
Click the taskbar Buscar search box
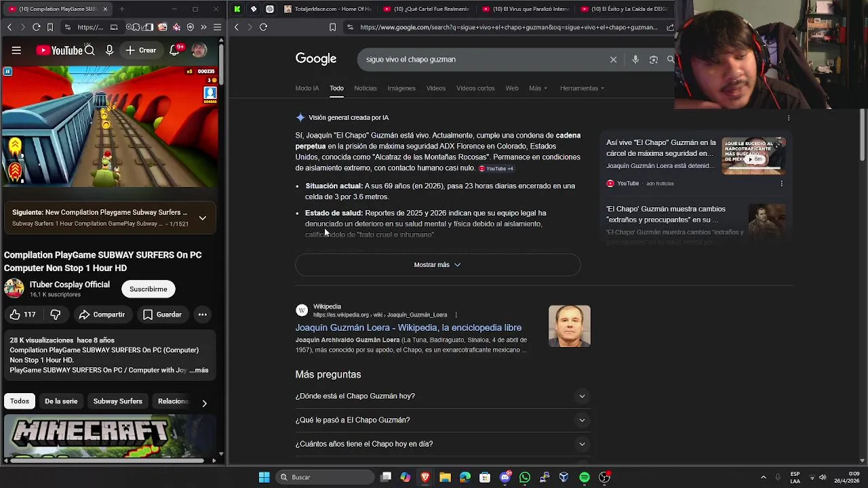[325, 477]
